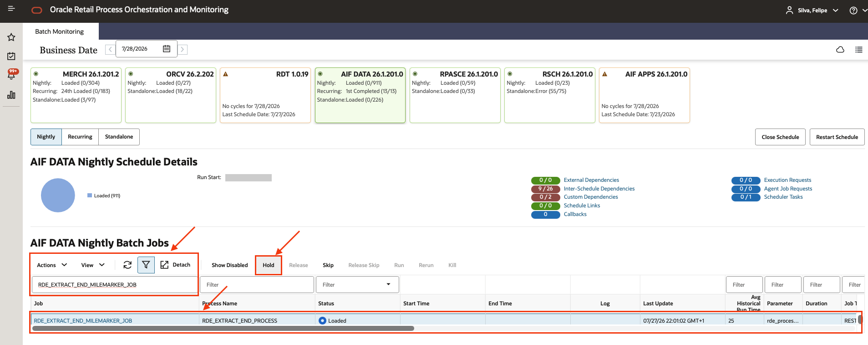868x345 pixels.
Task: Open Schedule Links link
Action: click(x=582, y=206)
